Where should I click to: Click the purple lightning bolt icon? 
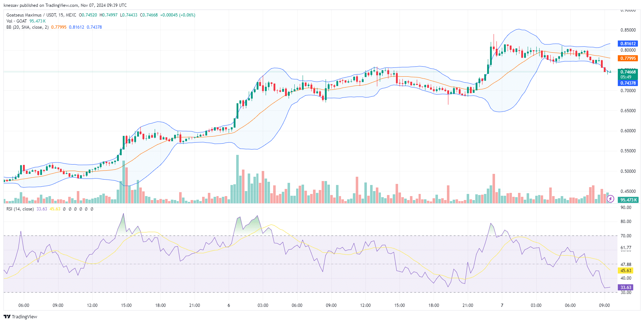[610, 199]
